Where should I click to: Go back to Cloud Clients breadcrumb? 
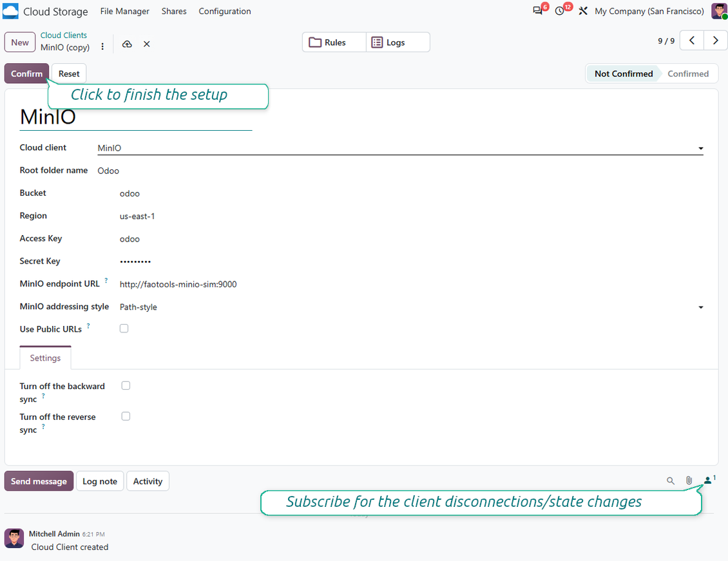coord(64,35)
